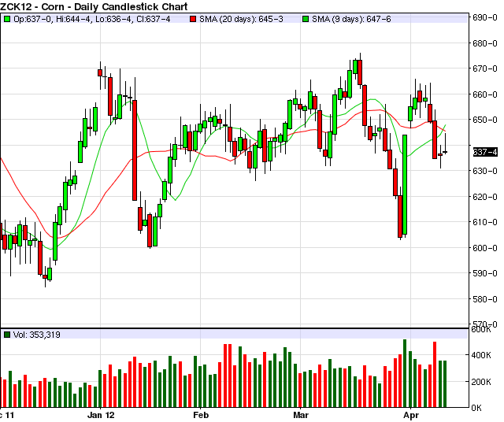Click the green OHLC legend swatch
Image resolution: width=504 pixels, height=422 pixels.
[x=7, y=19]
